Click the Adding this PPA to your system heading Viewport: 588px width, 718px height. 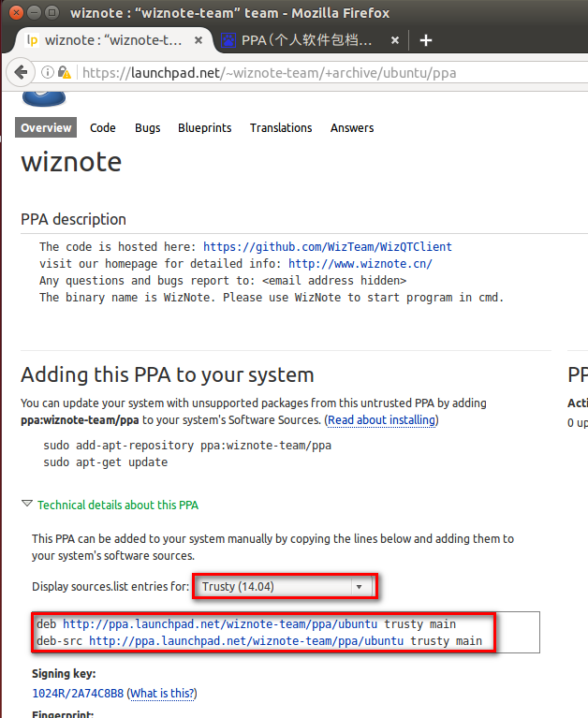click(168, 374)
